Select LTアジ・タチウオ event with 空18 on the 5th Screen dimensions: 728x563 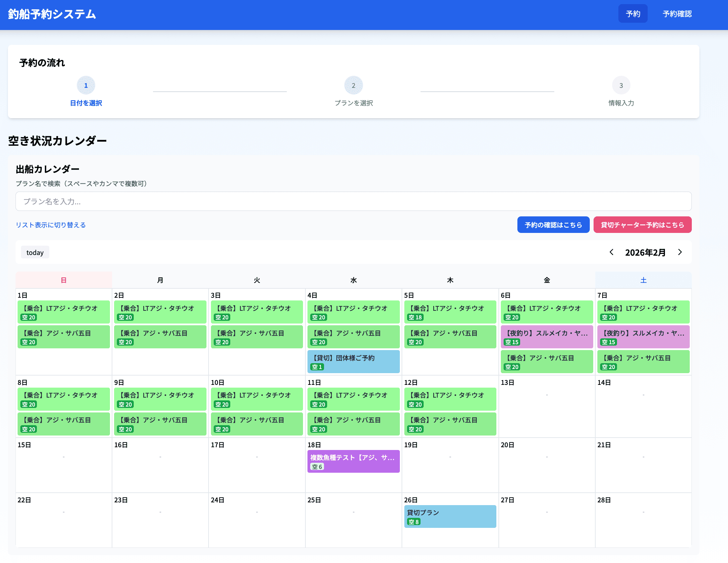[x=450, y=312]
